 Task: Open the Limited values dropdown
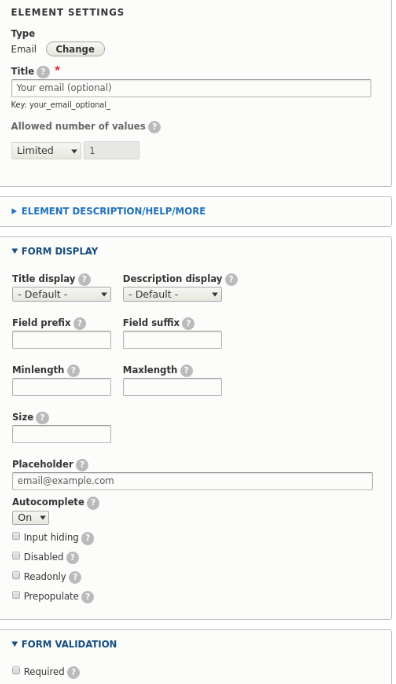click(x=46, y=150)
